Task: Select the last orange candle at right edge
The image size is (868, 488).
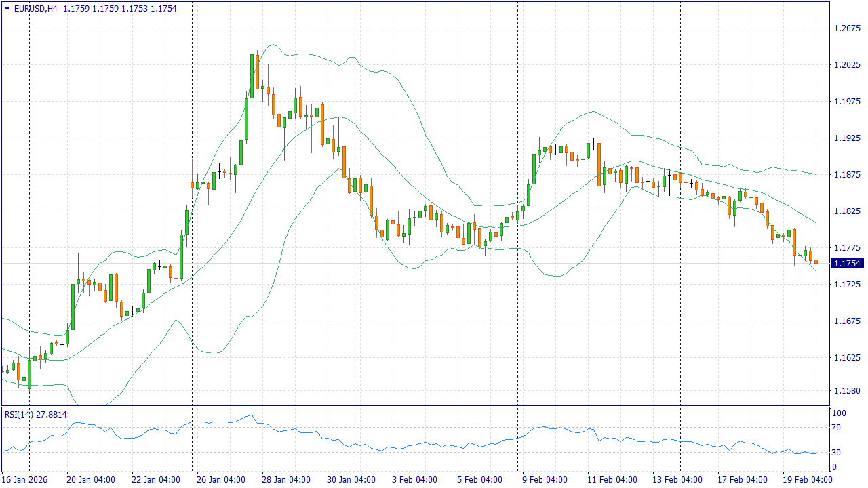Action: [816, 262]
